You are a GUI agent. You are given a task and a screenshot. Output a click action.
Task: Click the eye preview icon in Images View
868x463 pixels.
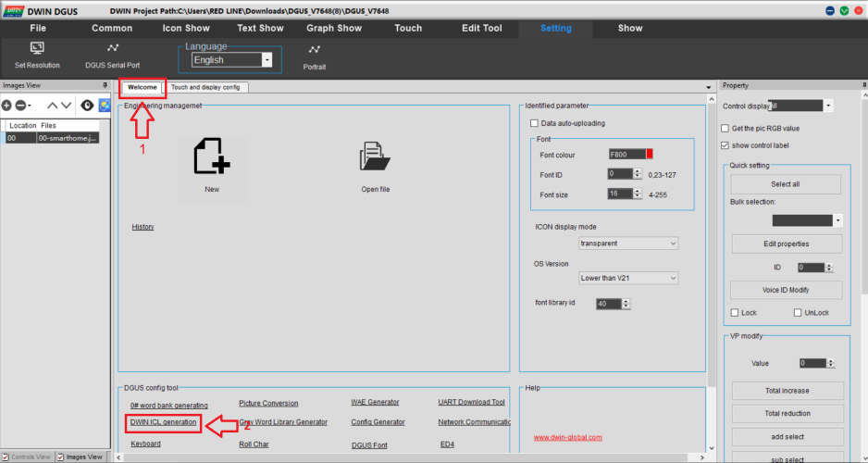click(x=87, y=106)
